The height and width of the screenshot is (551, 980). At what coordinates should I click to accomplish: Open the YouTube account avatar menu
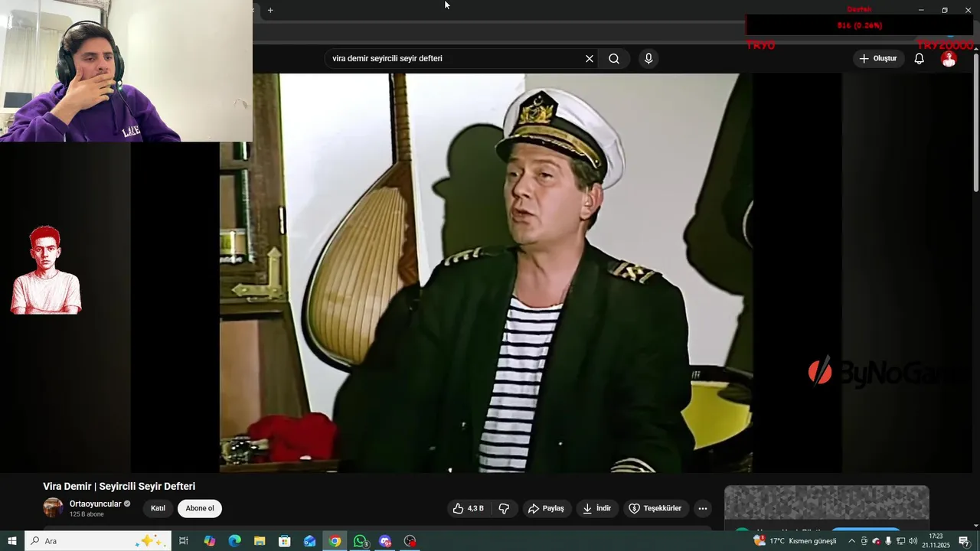coord(949,59)
